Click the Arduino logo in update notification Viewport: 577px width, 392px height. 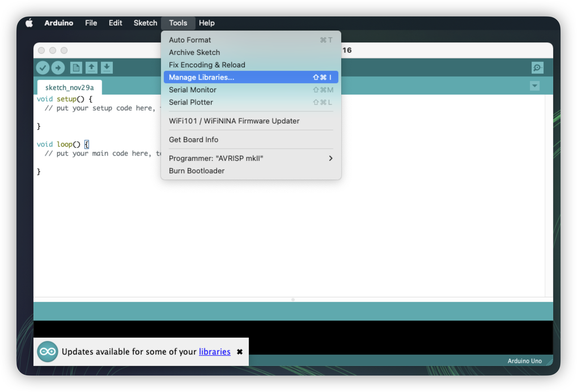(x=48, y=351)
